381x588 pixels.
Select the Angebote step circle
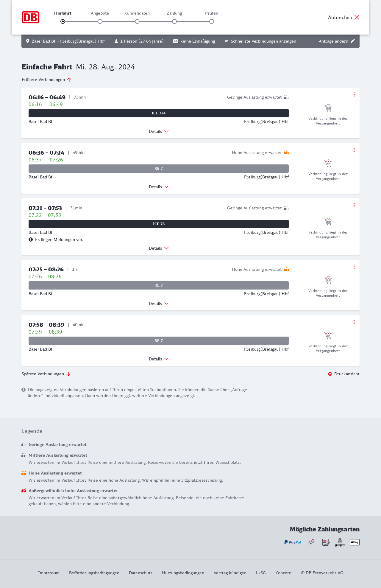(x=100, y=21)
